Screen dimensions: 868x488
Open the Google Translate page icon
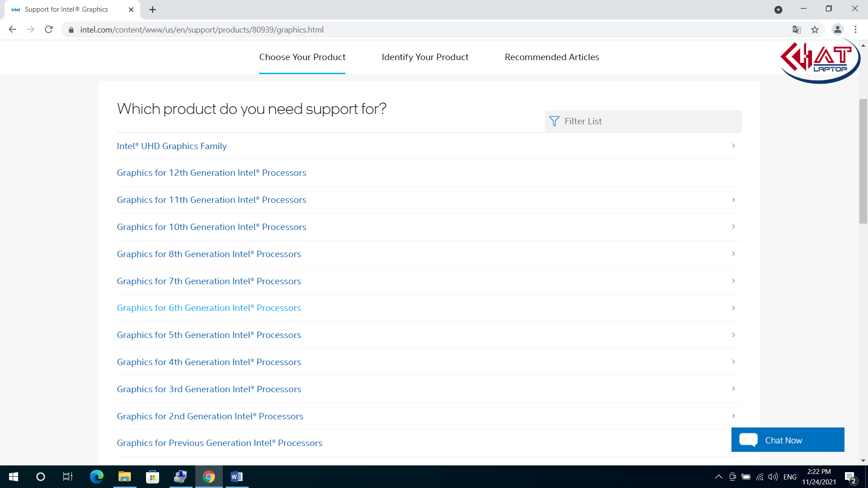point(797,30)
